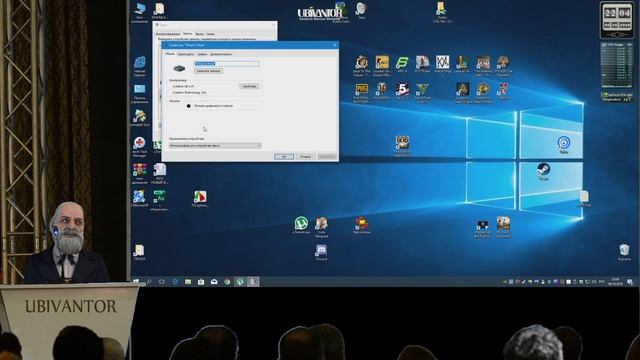Open taskbar search magnifier
Screen dimensions: 640x360
point(149,282)
